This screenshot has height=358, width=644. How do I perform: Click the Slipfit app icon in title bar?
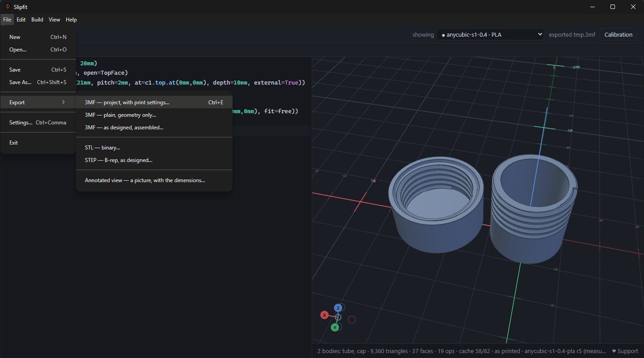pyautogui.click(x=7, y=7)
